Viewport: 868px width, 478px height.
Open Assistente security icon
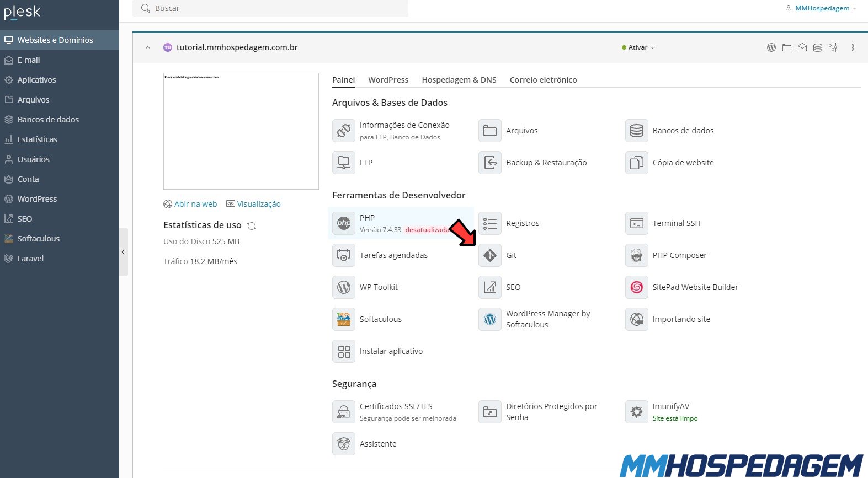pyautogui.click(x=344, y=444)
